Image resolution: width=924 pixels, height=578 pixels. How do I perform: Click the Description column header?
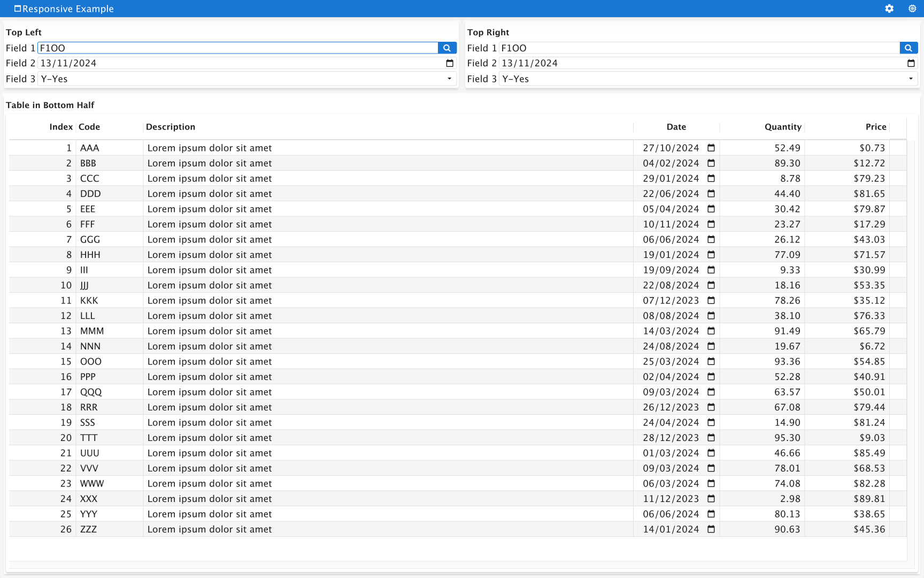coord(171,127)
